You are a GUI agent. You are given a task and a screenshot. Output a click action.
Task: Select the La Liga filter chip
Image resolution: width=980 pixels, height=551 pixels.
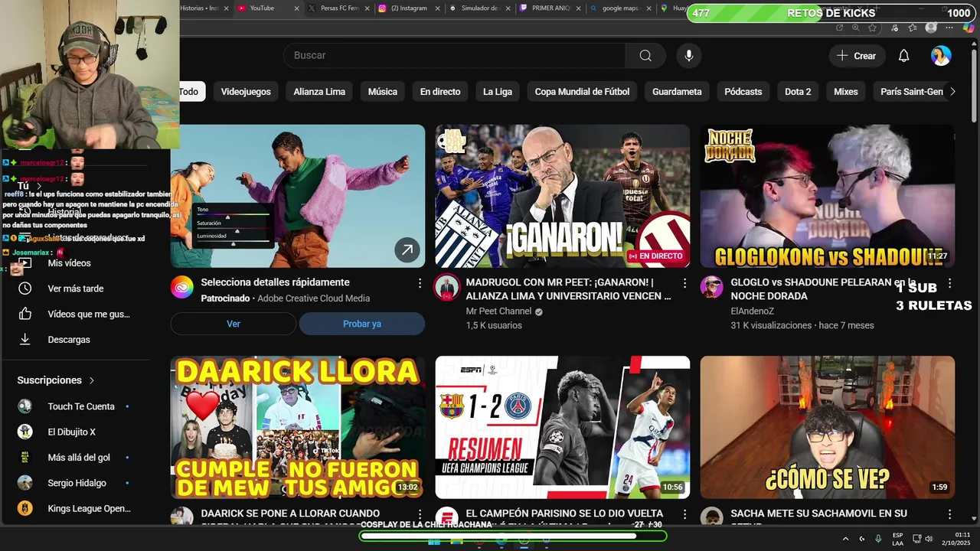pyautogui.click(x=498, y=92)
